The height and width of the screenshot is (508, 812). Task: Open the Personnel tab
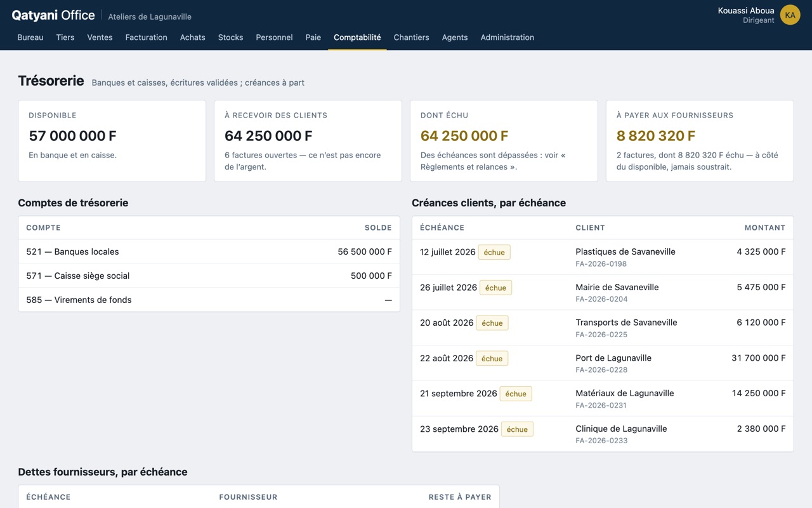[x=274, y=37]
